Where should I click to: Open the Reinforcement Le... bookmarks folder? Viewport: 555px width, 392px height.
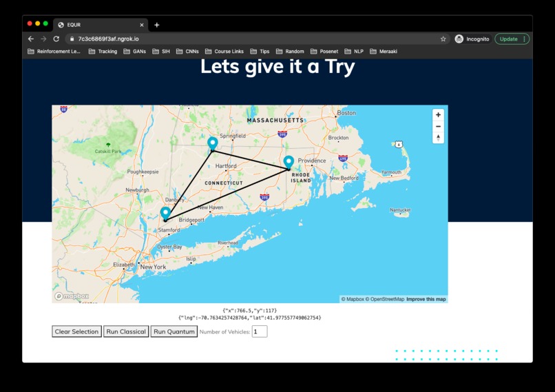pyautogui.click(x=54, y=52)
